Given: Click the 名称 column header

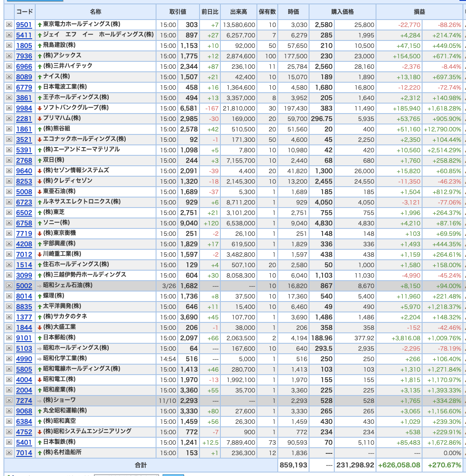Looking at the screenshot, I should 96,12.
